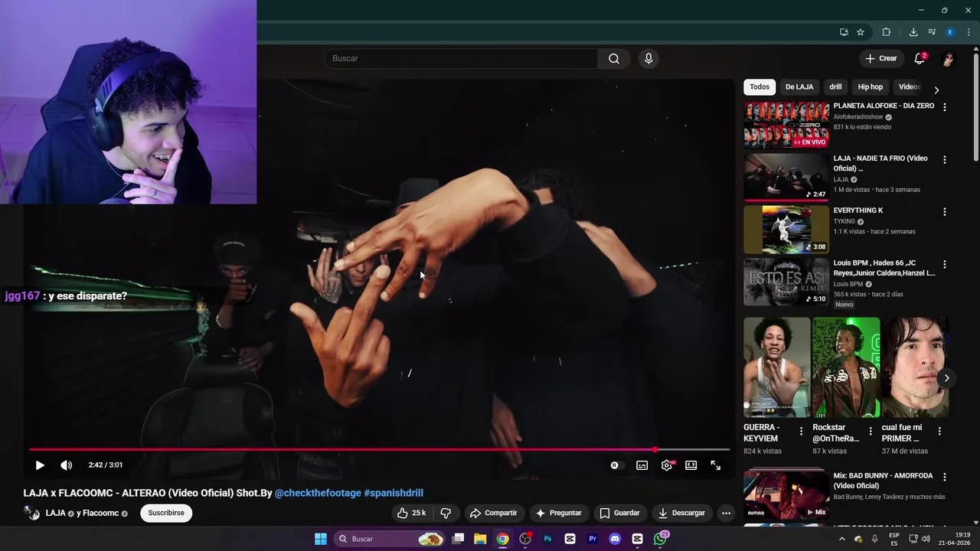The image size is (980, 551).
Task: Click the Suscribirse button
Action: 166,513
